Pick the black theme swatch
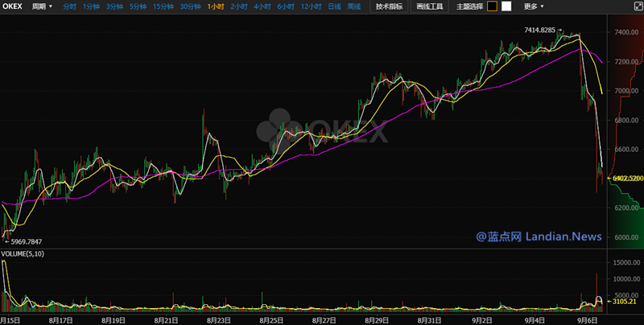644x325 pixels. 492,6
